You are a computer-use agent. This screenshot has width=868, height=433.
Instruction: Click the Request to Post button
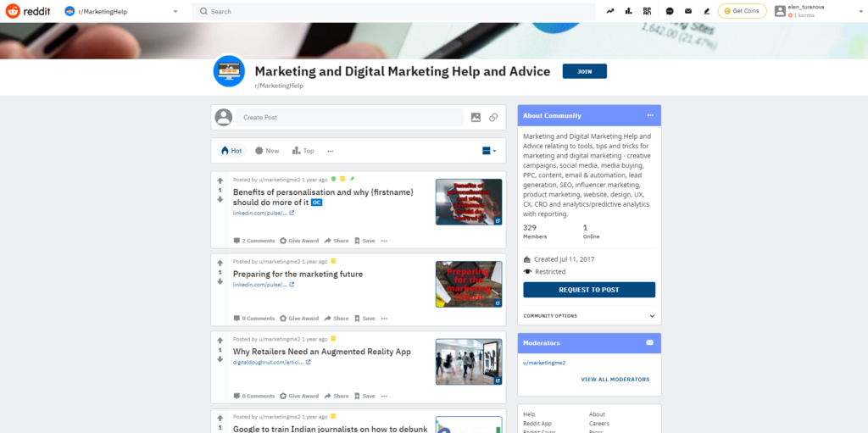click(x=589, y=290)
